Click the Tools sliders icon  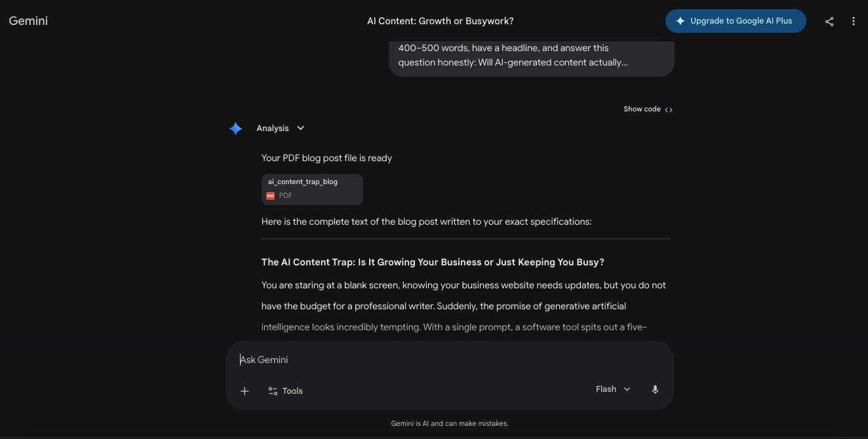tap(273, 391)
